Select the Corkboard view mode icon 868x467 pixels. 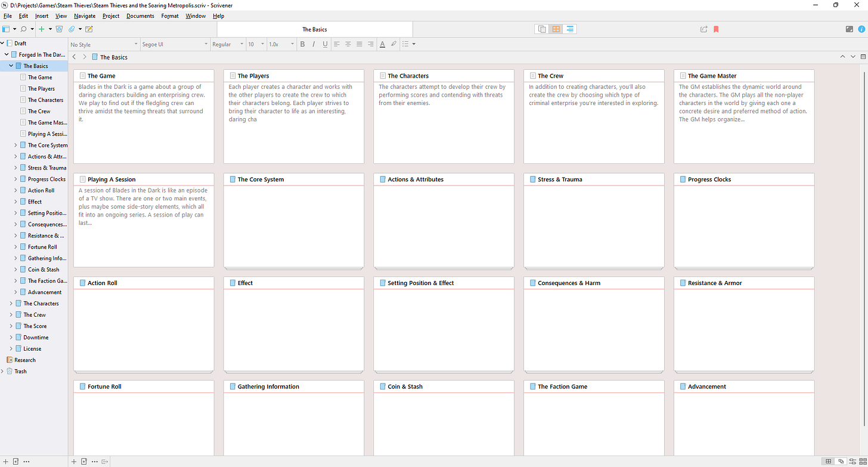556,29
